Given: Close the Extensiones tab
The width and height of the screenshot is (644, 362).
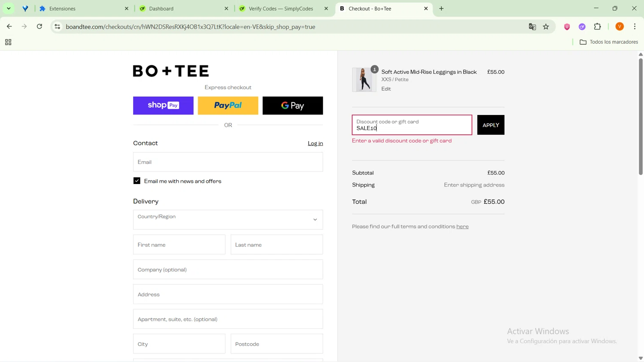Looking at the screenshot, I should 127,9.
